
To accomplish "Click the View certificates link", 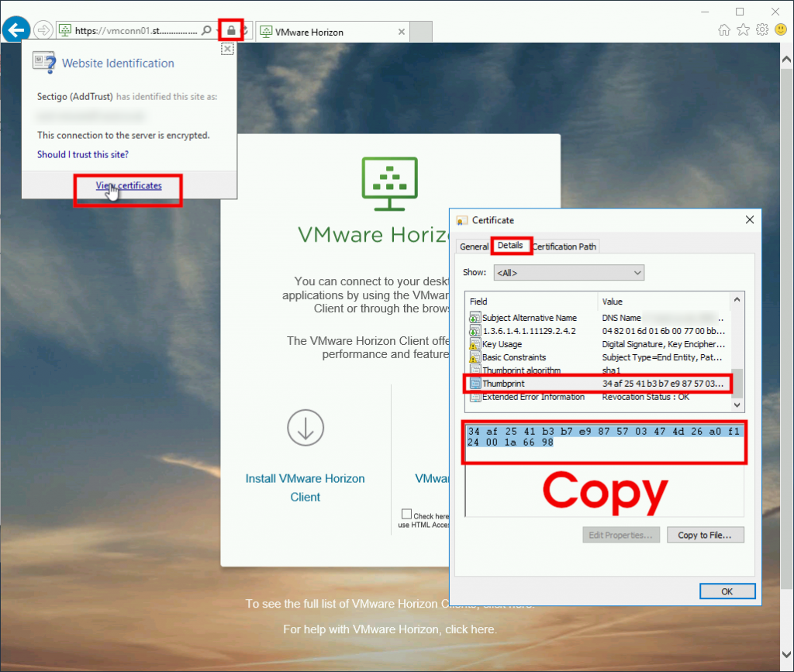I will [129, 186].
